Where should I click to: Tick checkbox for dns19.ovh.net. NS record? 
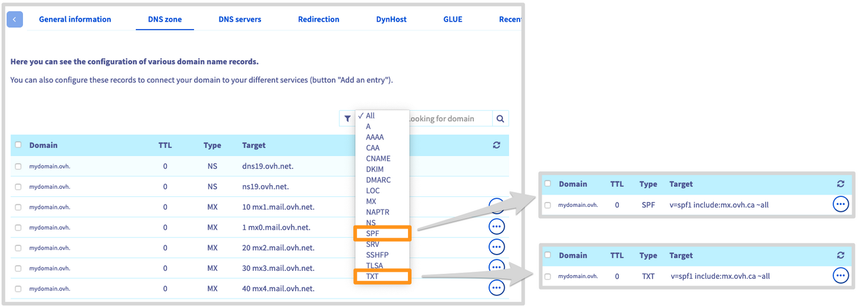point(18,166)
